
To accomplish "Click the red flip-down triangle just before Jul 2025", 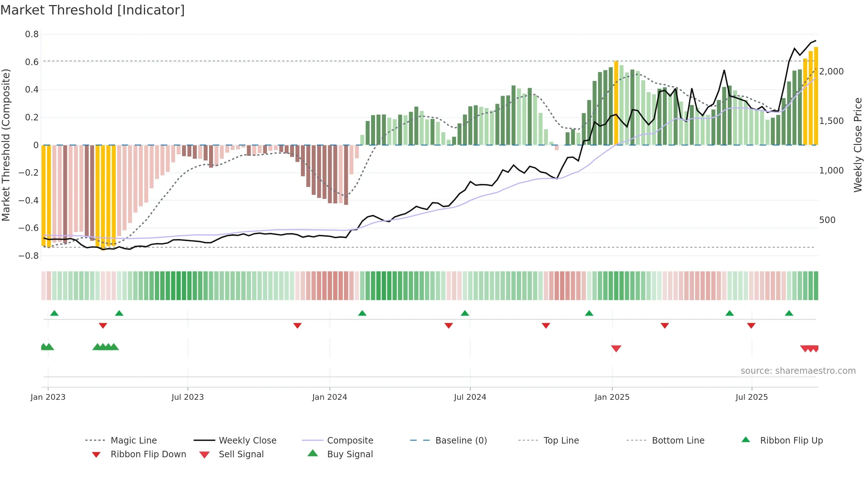I will tap(751, 326).
